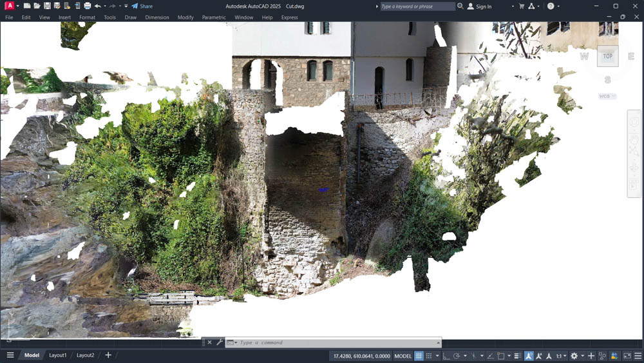Click W direction on ViewCube compass
This screenshot has width=644, height=363.
(584, 56)
